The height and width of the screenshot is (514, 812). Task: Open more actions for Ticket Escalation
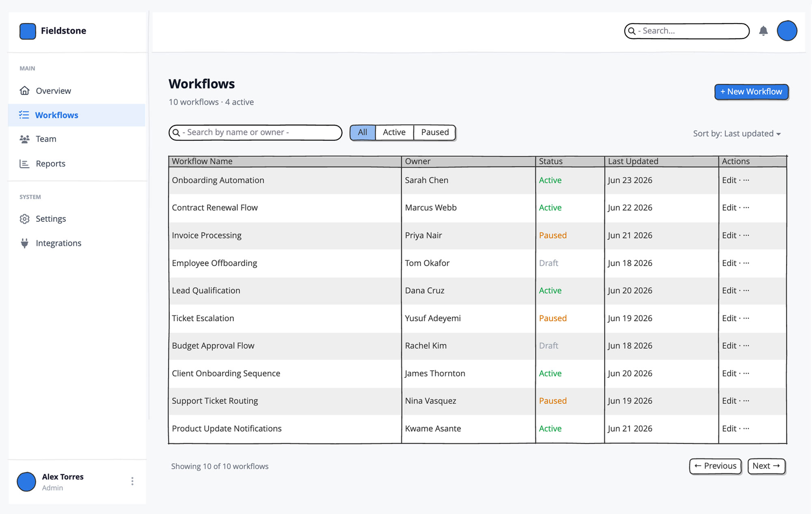click(x=746, y=318)
